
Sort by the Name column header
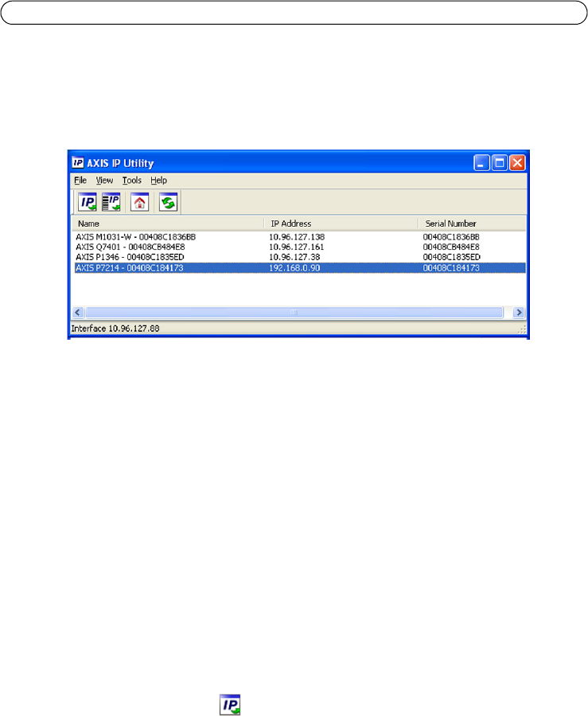pos(168,224)
